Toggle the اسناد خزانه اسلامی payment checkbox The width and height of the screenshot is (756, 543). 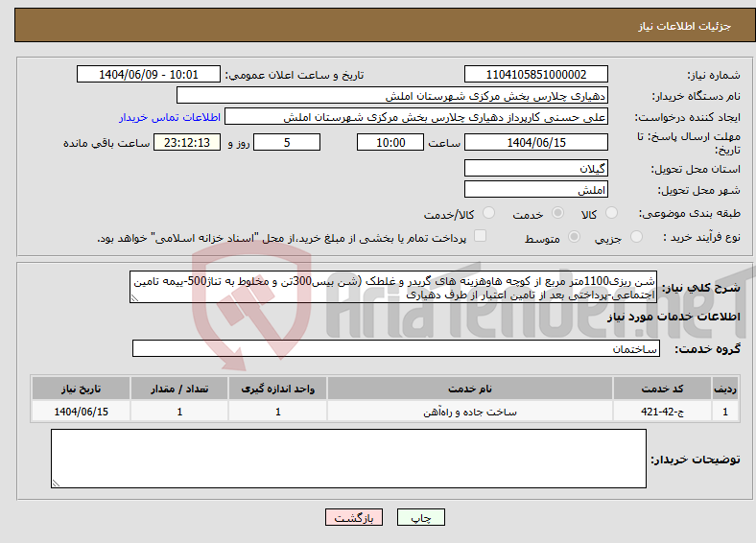[x=480, y=235]
